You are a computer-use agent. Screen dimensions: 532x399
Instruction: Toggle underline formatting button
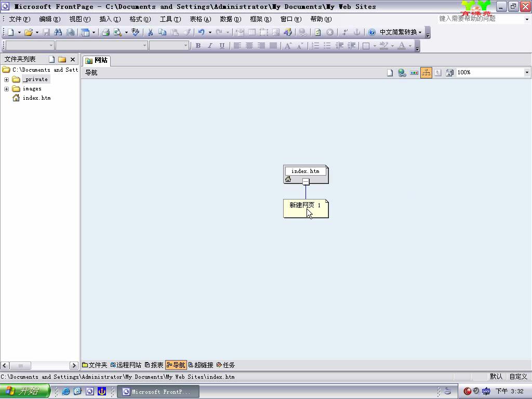point(222,46)
